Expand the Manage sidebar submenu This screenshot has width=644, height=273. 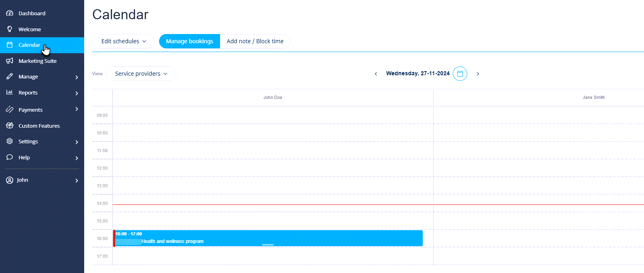tap(77, 77)
